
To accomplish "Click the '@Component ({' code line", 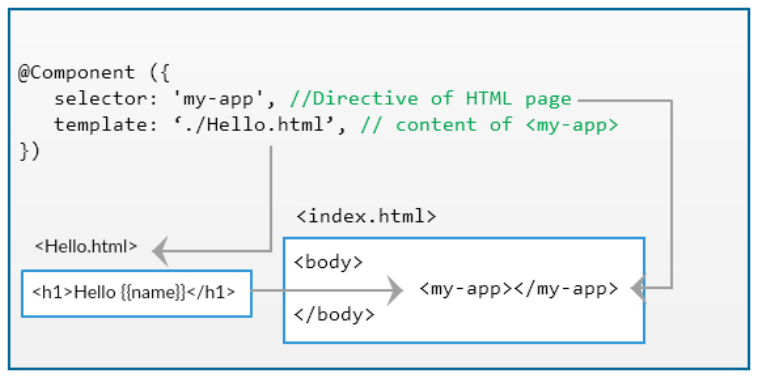I will 94,74.
